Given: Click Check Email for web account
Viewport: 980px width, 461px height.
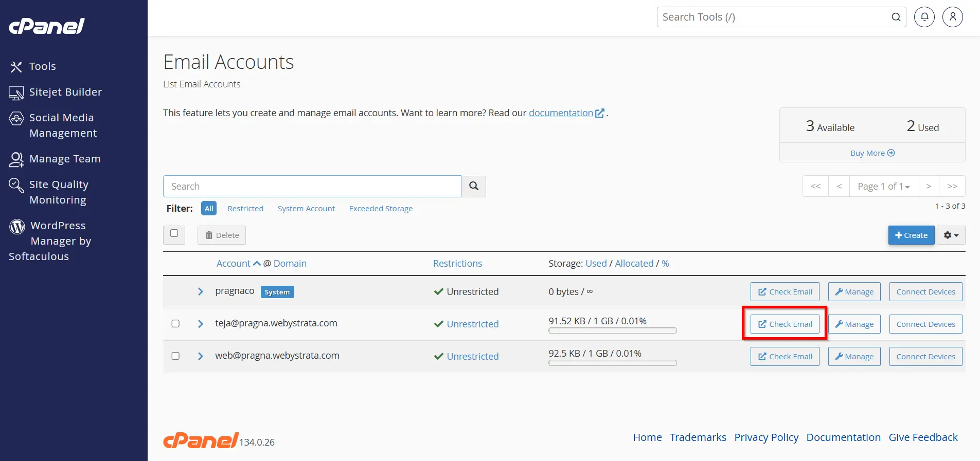Looking at the screenshot, I should 785,356.
